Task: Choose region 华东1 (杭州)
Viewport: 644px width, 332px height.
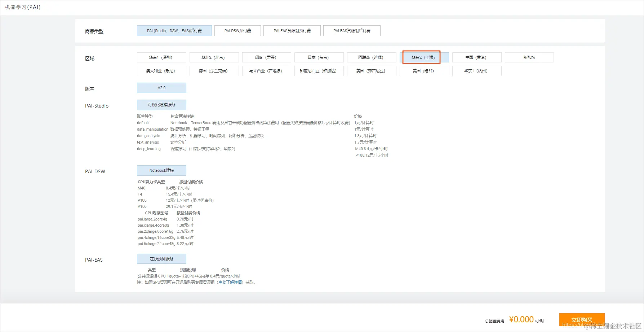Action: pos(477,71)
